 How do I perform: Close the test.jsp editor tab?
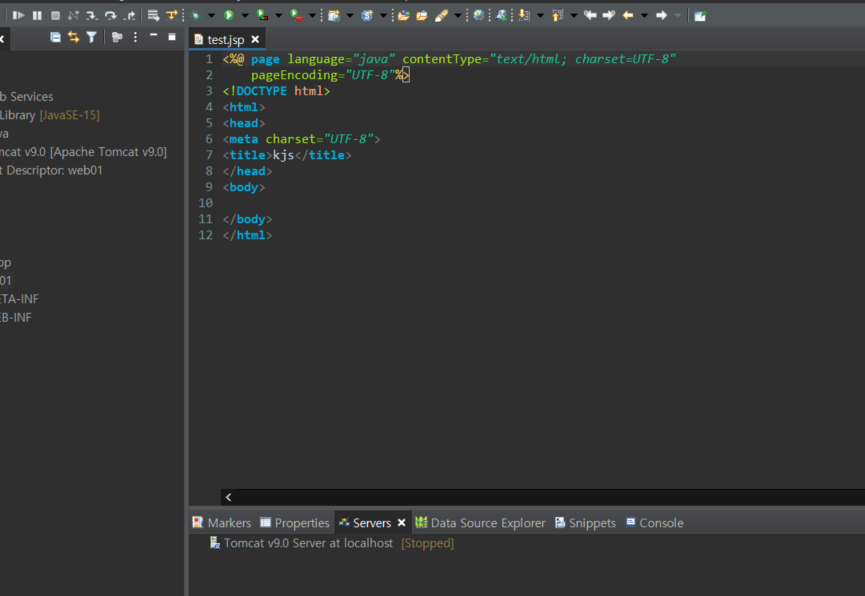coord(255,39)
